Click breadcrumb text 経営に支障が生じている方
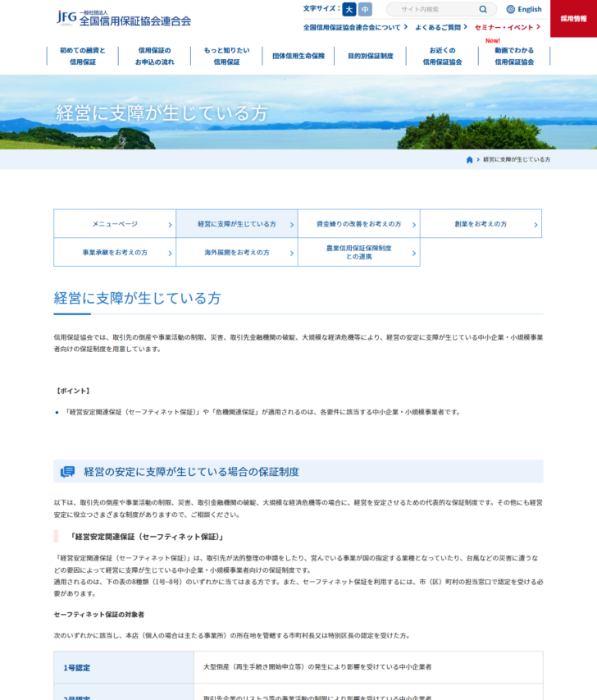This screenshot has height=700, width=597. click(x=517, y=160)
